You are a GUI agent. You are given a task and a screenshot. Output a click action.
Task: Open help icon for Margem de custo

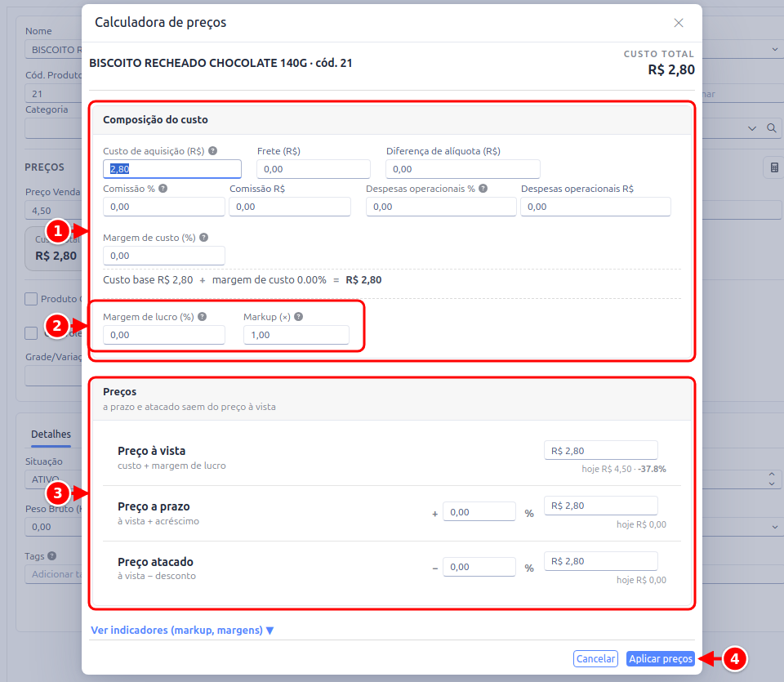tap(203, 238)
